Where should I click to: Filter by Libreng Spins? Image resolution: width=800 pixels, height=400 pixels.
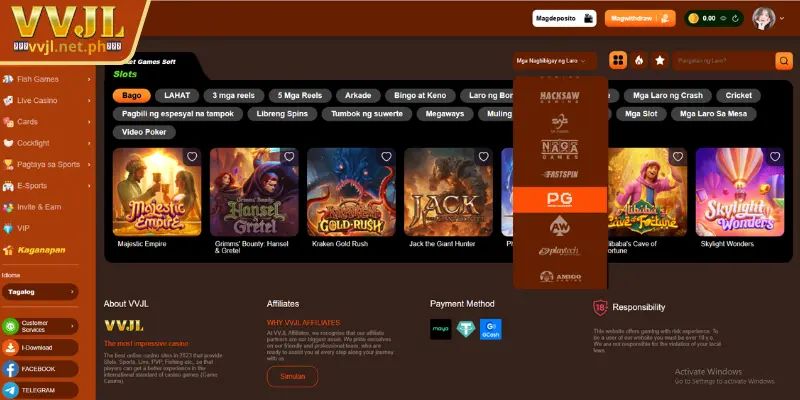click(x=282, y=114)
